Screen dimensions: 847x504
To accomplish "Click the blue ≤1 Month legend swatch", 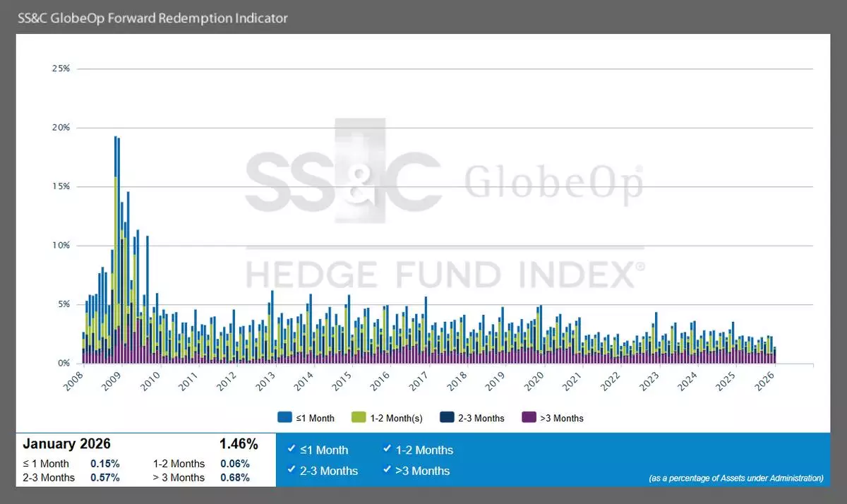I will point(285,418).
